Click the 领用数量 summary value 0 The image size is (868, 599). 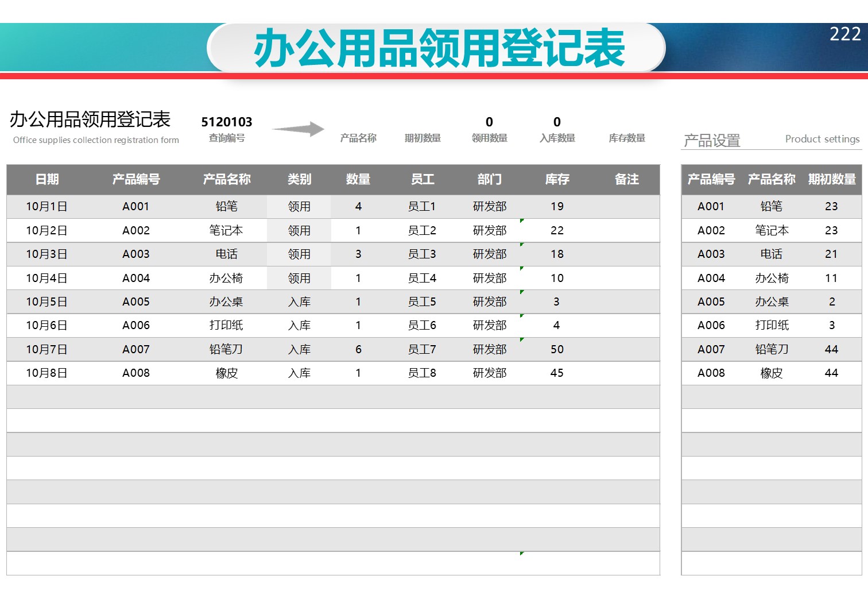click(489, 122)
